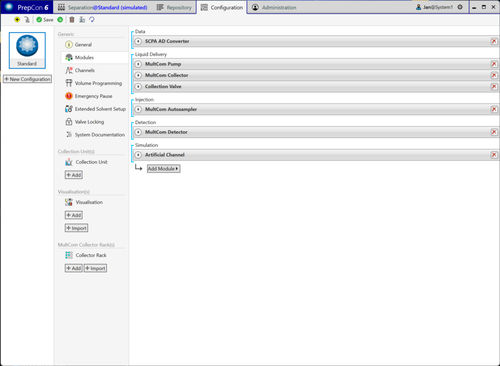The width and height of the screenshot is (500, 366).
Task: Click the trash delete icon in toolbar
Action: pos(72,20)
